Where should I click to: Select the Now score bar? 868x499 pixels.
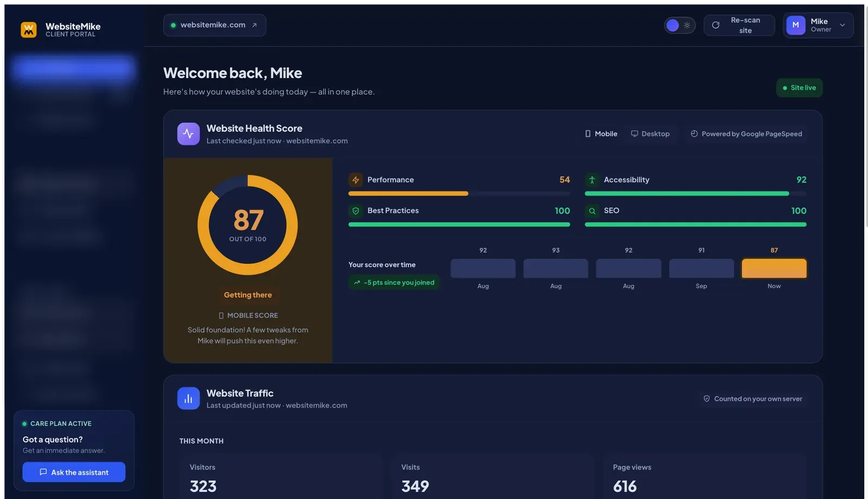(774, 268)
